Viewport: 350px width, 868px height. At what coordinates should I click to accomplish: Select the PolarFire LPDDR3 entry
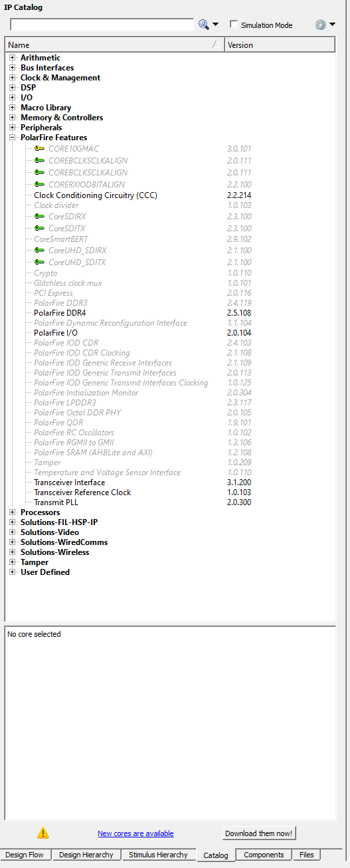point(65,403)
